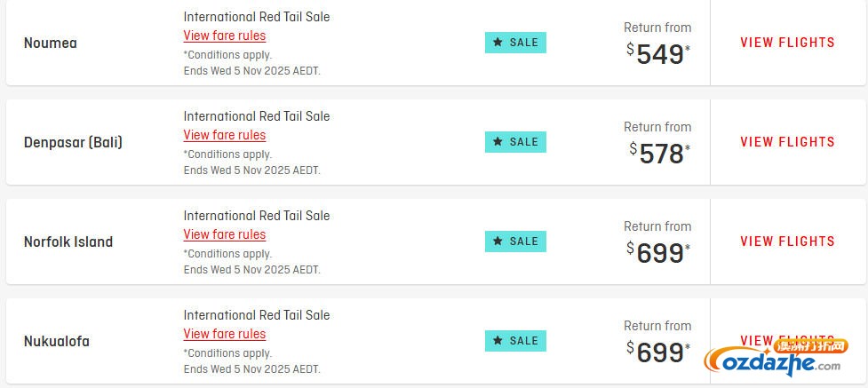Select the Norfolk Island destination name

tap(68, 242)
